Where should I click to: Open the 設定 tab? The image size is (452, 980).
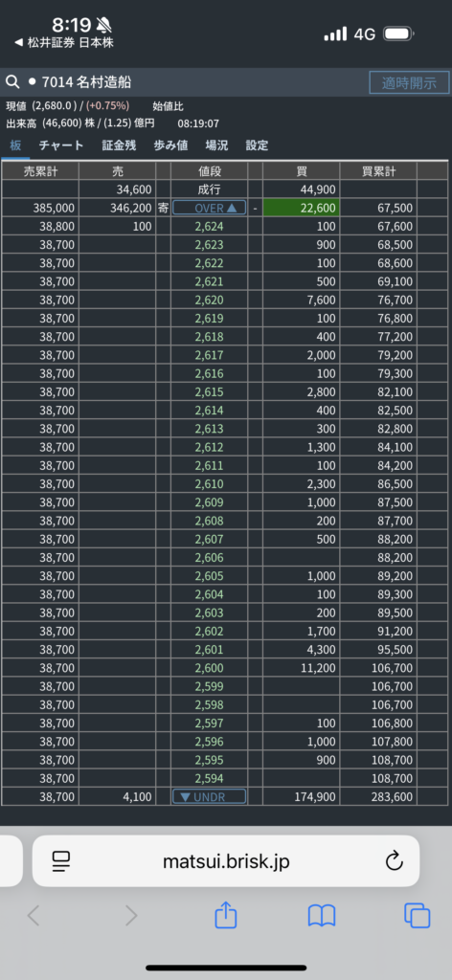[x=257, y=145]
